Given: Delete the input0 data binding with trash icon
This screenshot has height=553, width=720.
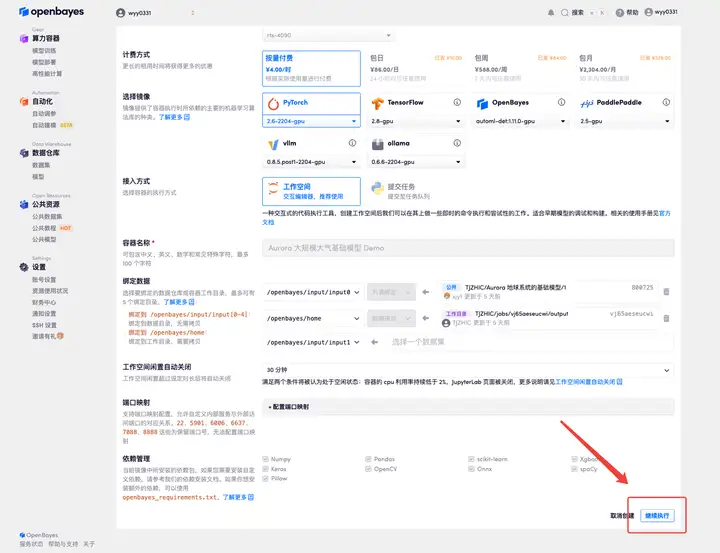Looking at the screenshot, I should (x=666, y=292).
